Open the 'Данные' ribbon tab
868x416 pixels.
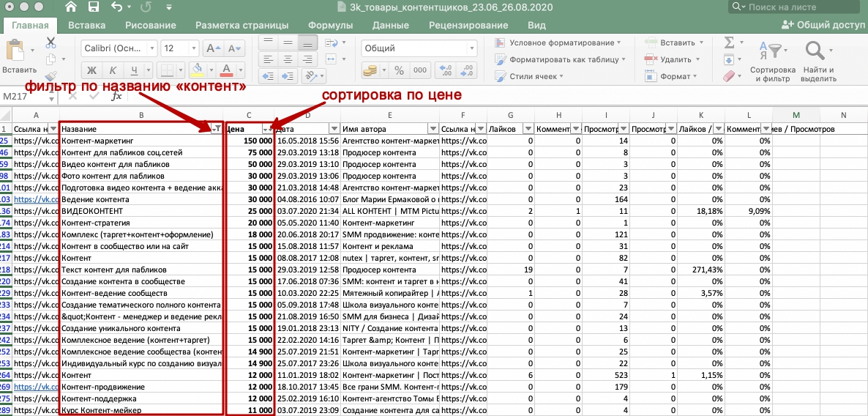tap(390, 25)
